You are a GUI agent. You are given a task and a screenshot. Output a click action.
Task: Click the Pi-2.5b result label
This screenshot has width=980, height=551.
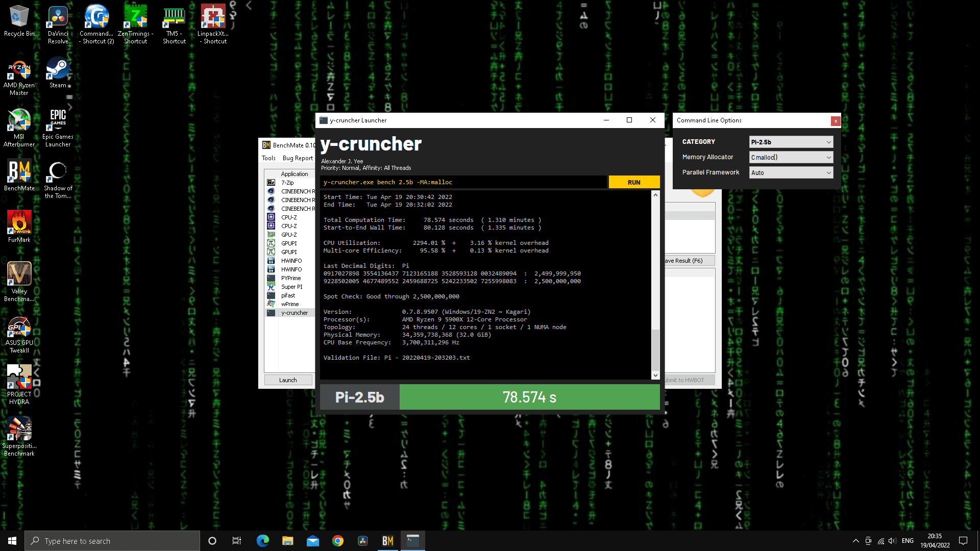[x=359, y=397]
